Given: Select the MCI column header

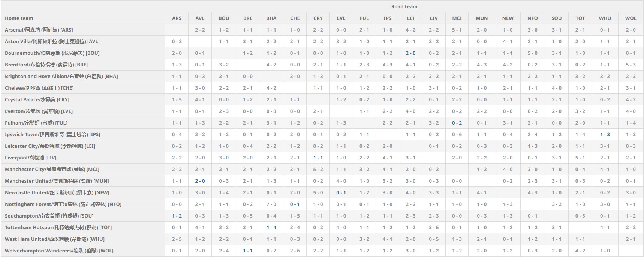Looking at the screenshot, I should (x=457, y=18).
